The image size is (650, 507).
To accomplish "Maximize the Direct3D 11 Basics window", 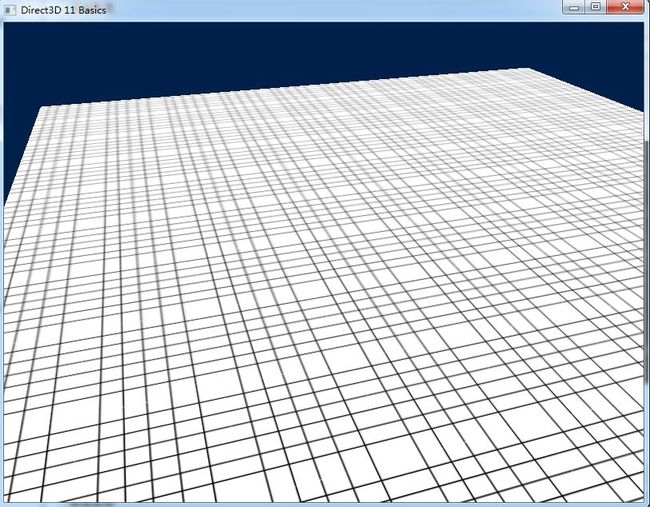I will 596,7.
